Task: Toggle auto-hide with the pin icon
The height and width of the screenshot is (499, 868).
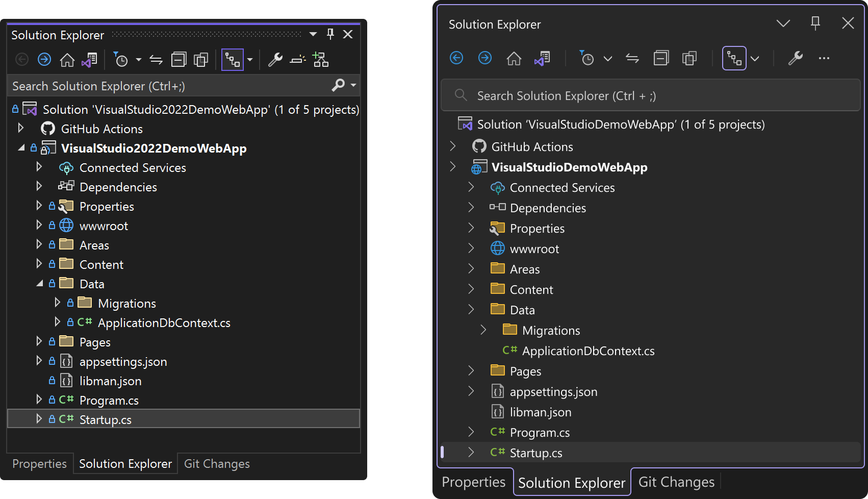Action: coord(330,34)
